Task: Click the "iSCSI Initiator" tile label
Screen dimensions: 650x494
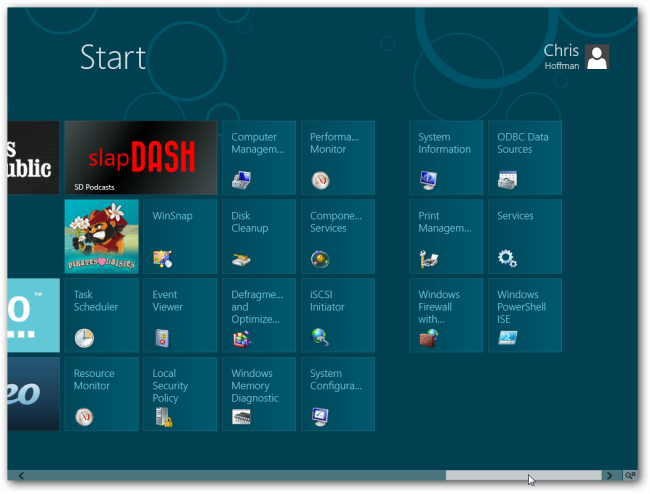Action: [x=327, y=300]
